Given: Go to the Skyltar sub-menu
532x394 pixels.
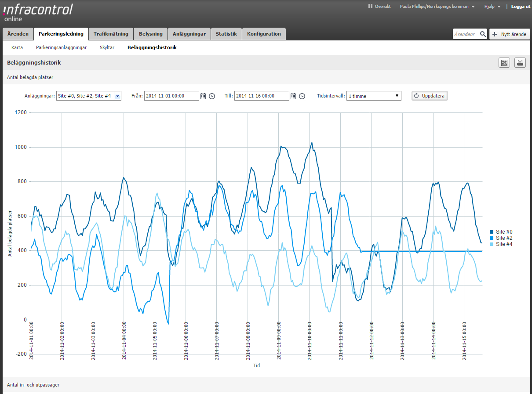Looking at the screenshot, I should coord(107,47).
